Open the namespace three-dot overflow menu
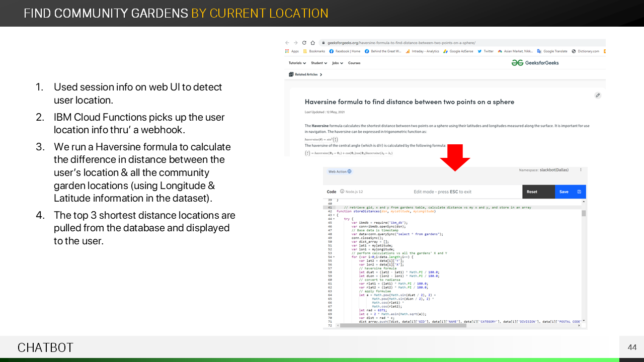 coord(581,170)
